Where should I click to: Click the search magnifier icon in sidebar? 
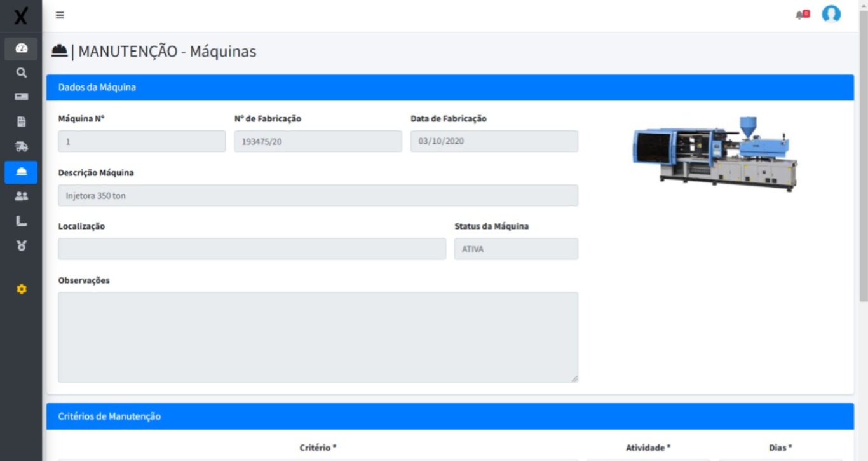(21, 73)
